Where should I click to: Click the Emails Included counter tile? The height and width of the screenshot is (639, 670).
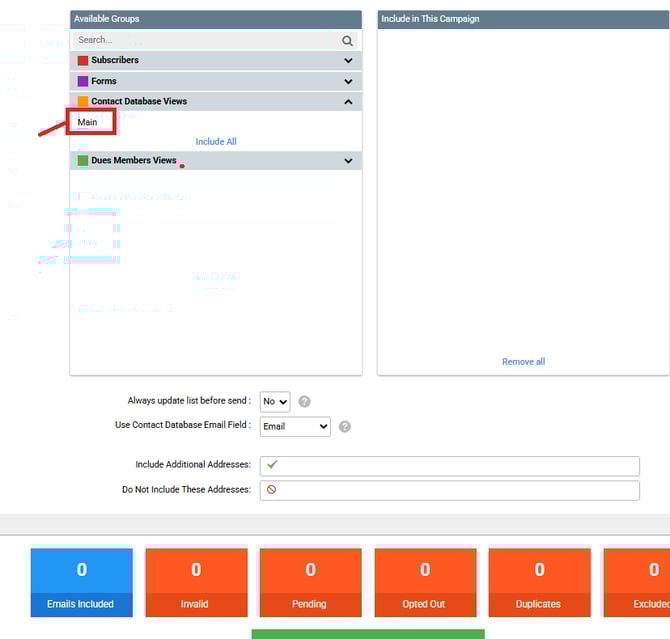pos(81,582)
